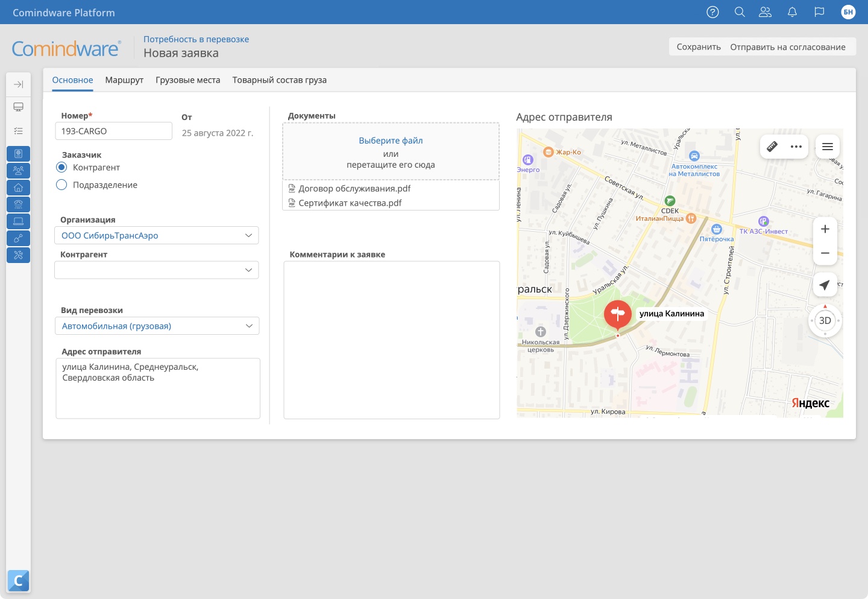Switch to the Основное tab
Image resolution: width=868 pixels, height=599 pixels.
tap(72, 80)
